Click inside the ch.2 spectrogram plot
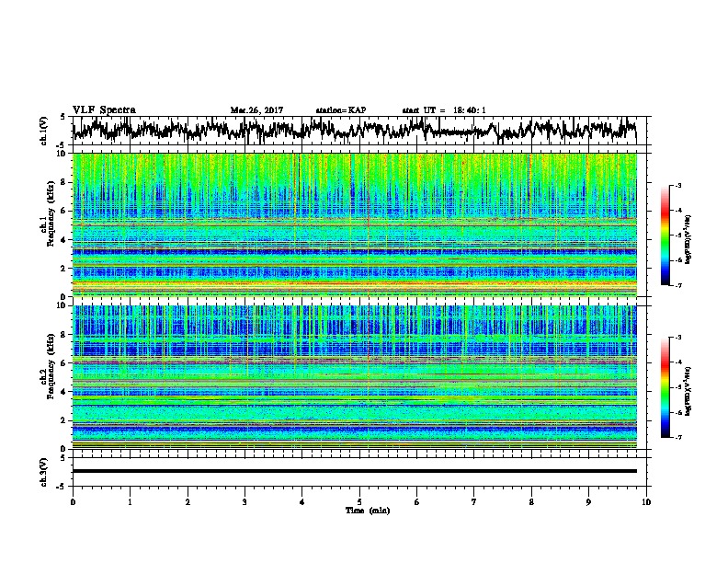The height and width of the screenshot is (563, 728). [355, 377]
